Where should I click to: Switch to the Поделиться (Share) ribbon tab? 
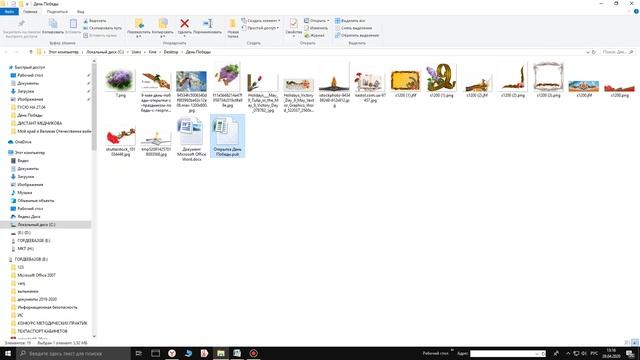[x=57, y=11]
